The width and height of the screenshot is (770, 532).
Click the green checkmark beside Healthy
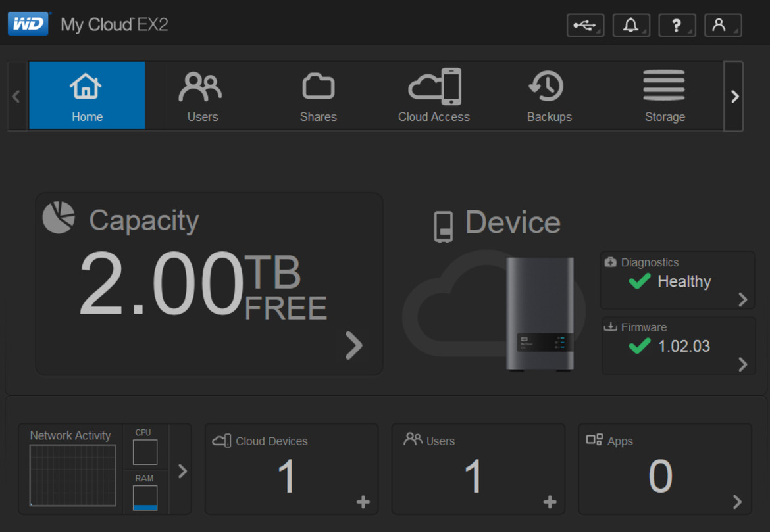click(x=640, y=281)
